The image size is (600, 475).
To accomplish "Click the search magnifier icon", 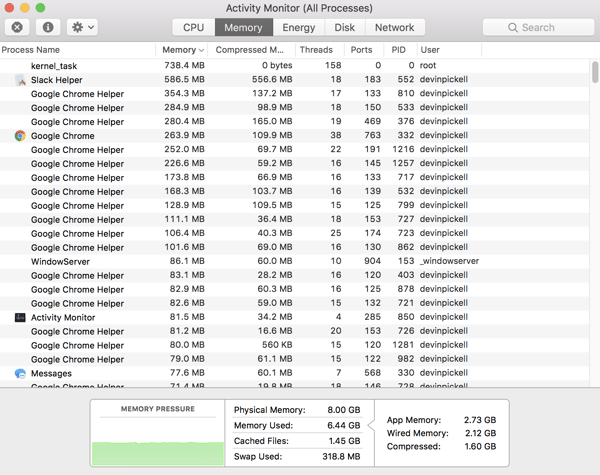I will [513, 28].
